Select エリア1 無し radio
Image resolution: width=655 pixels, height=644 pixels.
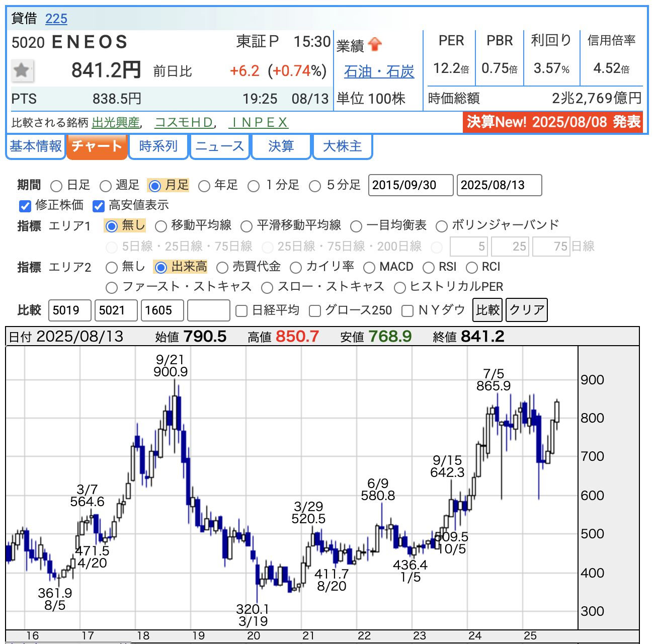tap(112, 226)
